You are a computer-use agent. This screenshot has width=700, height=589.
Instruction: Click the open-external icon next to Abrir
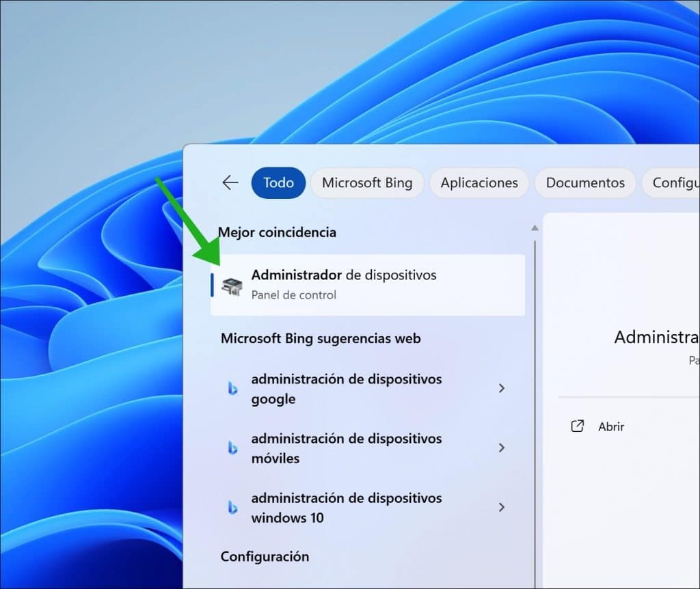[577, 426]
